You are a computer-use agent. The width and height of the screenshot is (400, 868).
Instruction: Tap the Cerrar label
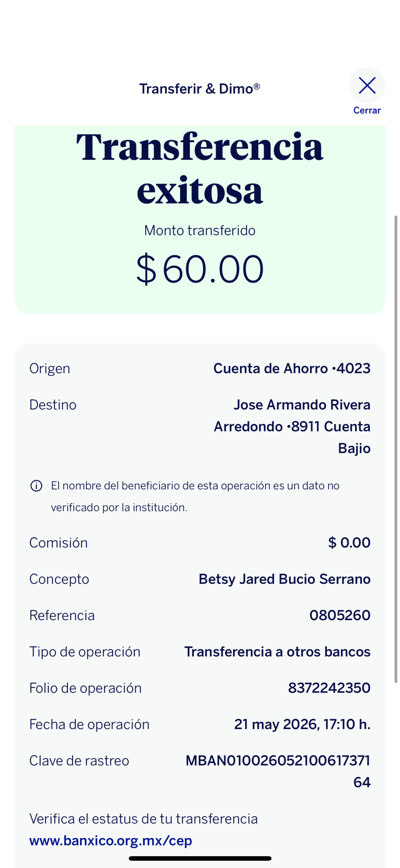[367, 110]
